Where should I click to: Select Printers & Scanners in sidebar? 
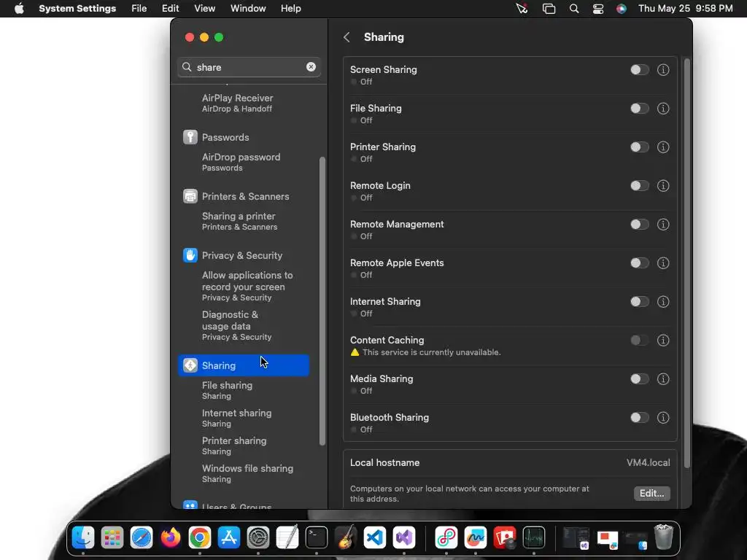click(x=244, y=196)
